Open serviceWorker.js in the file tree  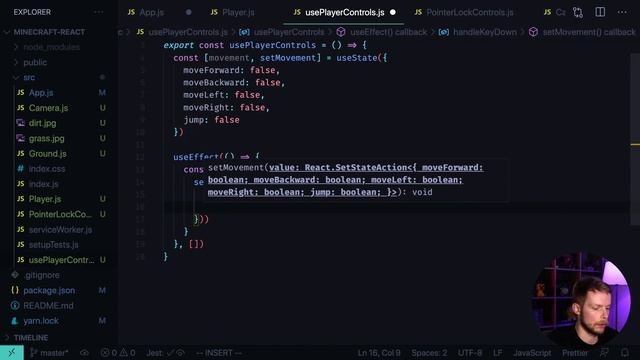pos(60,230)
